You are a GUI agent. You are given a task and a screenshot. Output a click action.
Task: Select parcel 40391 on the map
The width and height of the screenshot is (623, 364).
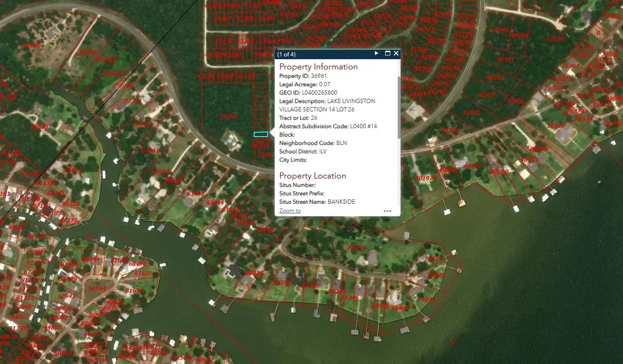pyautogui.click(x=505, y=60)
